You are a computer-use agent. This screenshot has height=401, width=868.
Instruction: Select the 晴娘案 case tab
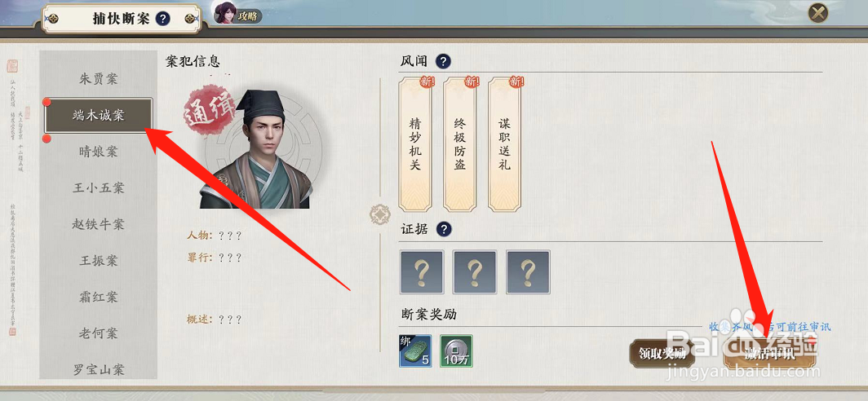pyautogui.click(x=99, y=152)
